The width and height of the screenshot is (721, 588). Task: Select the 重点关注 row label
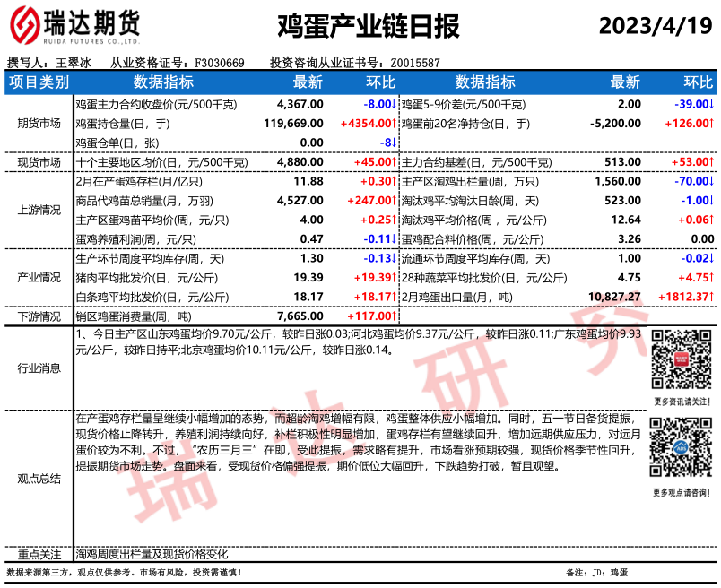pyautogui.click(x=38, y=555)
